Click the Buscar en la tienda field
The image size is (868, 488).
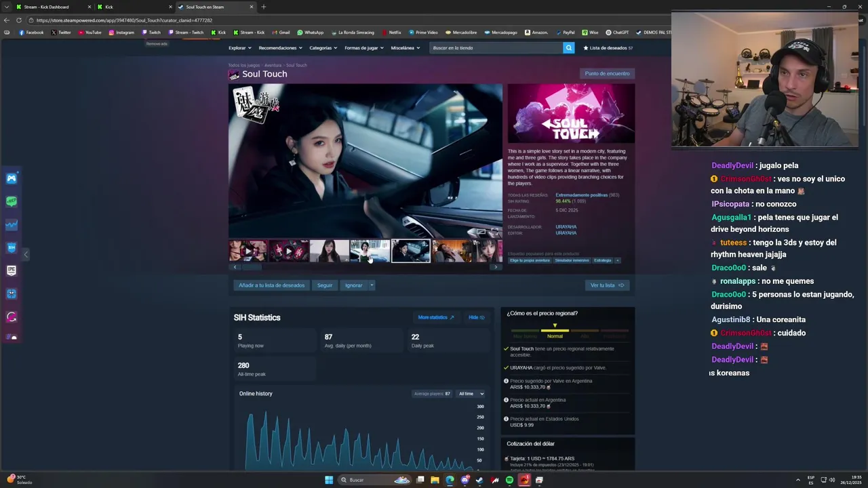(496, 47)
